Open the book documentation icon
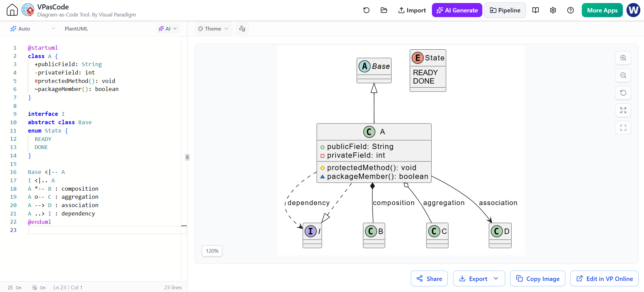The height and width of the screenshot is (292, 644). coord(535,10)
